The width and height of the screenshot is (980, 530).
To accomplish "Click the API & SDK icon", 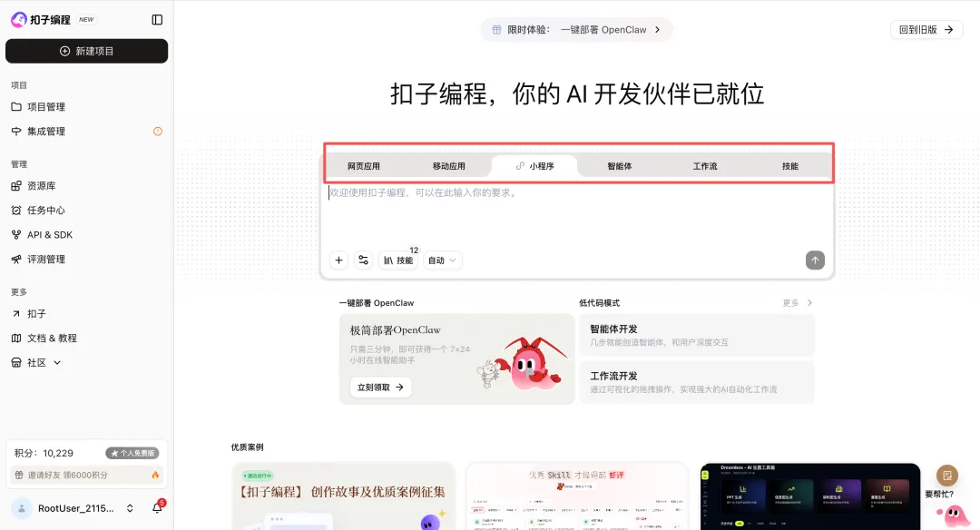I will tap(16, 235).
